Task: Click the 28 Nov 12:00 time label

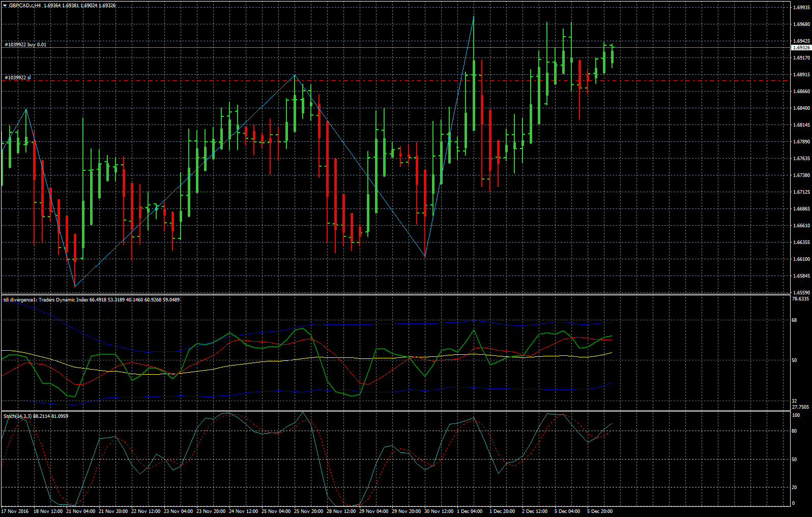Action: tap(341, 511)
